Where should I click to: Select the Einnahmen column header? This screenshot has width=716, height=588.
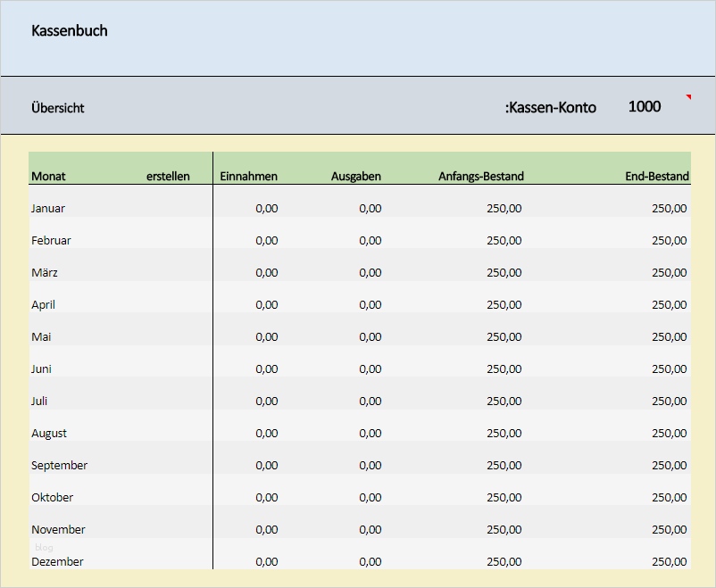(x=249, y=176)
